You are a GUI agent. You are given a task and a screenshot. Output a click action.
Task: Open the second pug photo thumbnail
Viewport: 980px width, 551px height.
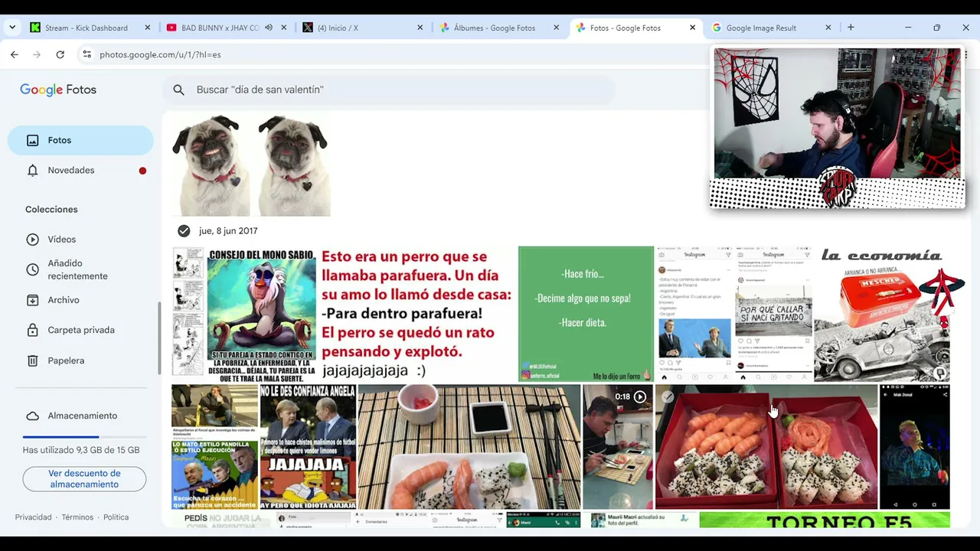(294, 165)
